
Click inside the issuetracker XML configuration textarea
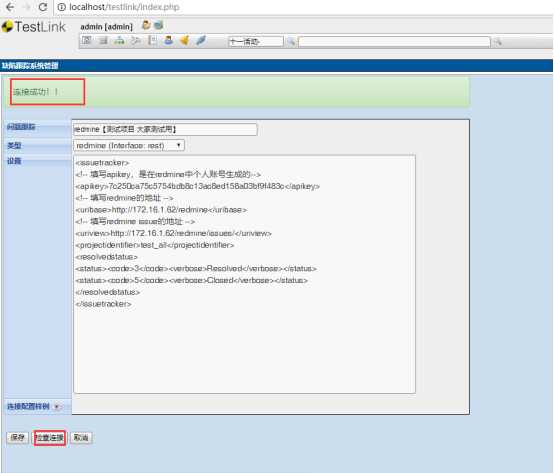click(244, 274)
